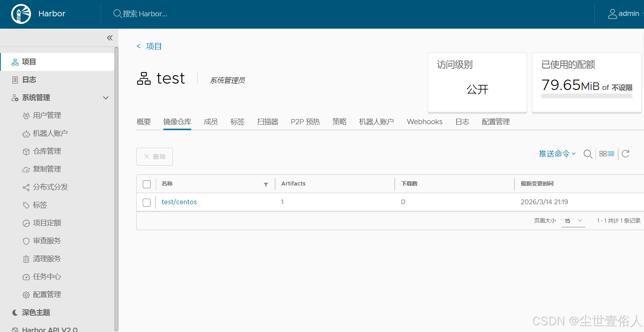Viewport: 644px width, 332px height.
Task: Click the 仓库管理 sidebar link
Action: [x=47, y=151]
